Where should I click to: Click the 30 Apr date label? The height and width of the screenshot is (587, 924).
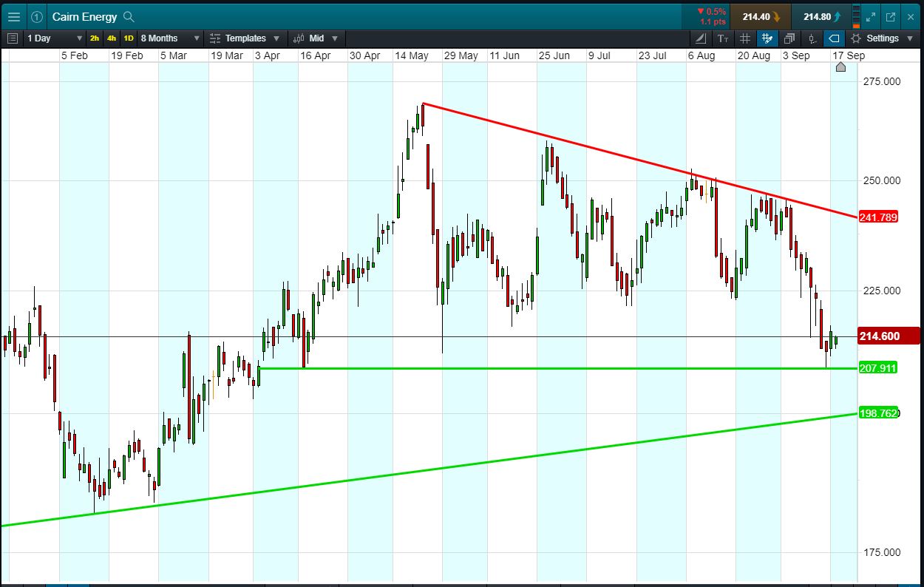click(364, 55)
